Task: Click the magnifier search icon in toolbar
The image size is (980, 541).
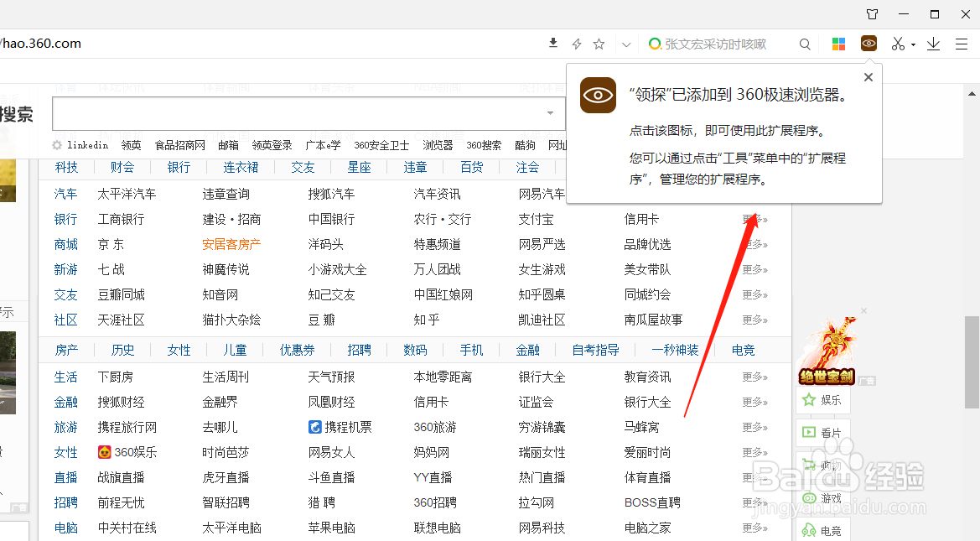Action: [x=805, y=44]
